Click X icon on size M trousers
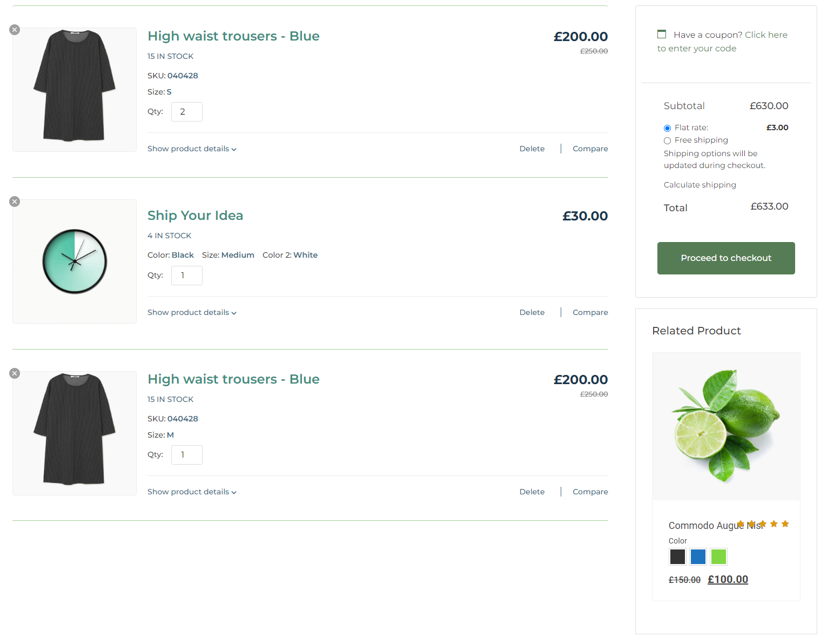 click(x=15, y=373)
